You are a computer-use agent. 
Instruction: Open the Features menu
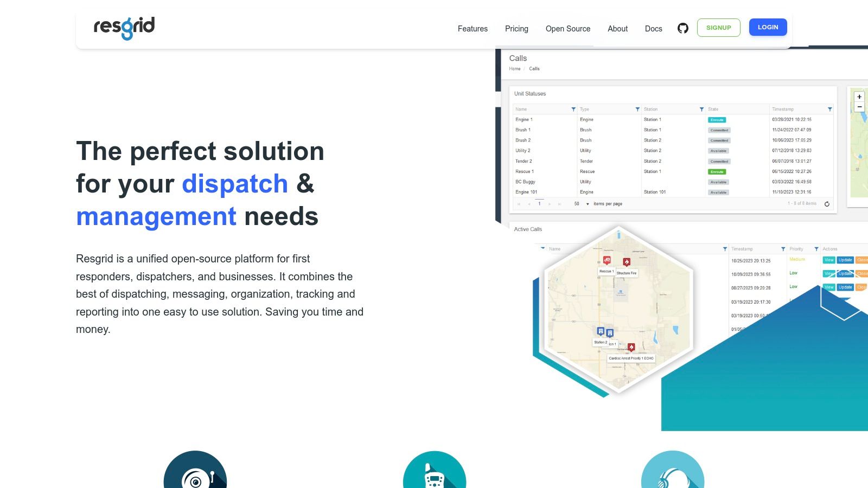473,29
